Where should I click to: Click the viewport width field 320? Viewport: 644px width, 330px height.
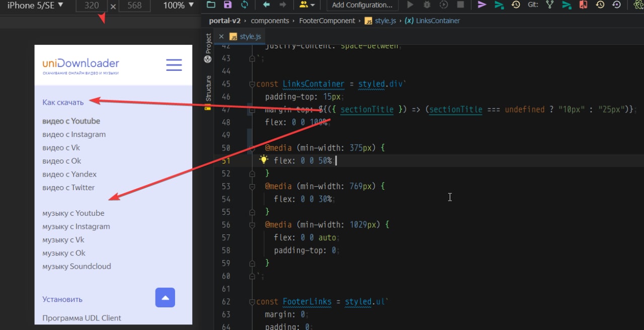coord(91,6)
